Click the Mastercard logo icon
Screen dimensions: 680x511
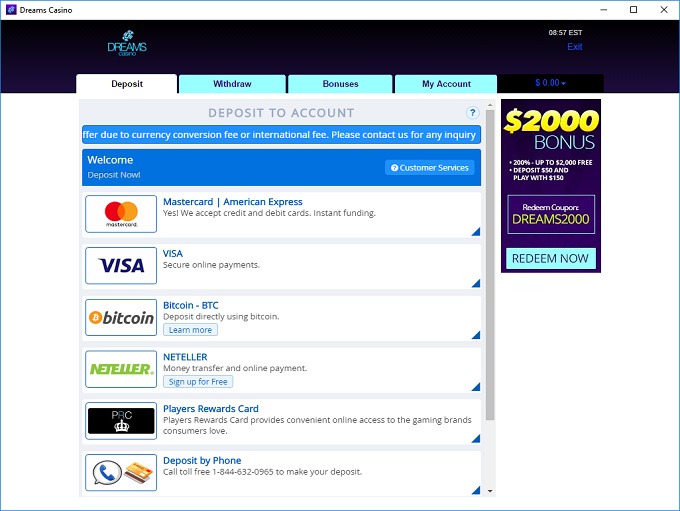click(121, 214)
